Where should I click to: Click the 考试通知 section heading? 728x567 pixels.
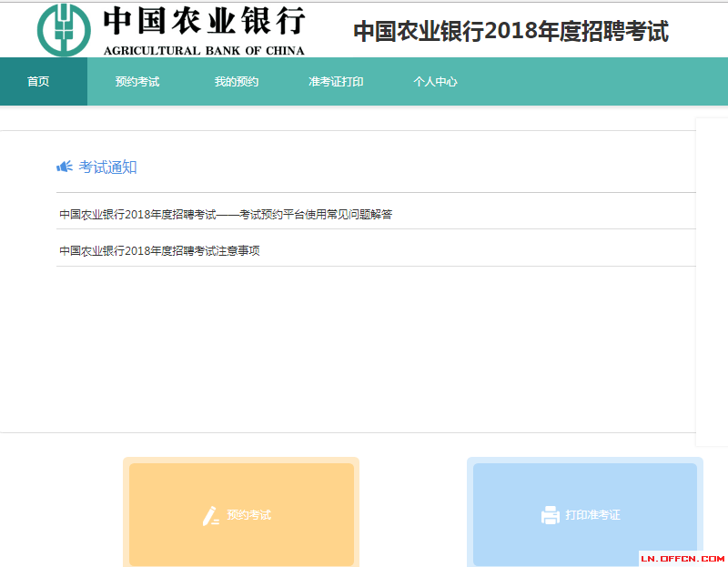tap(107, 167)
